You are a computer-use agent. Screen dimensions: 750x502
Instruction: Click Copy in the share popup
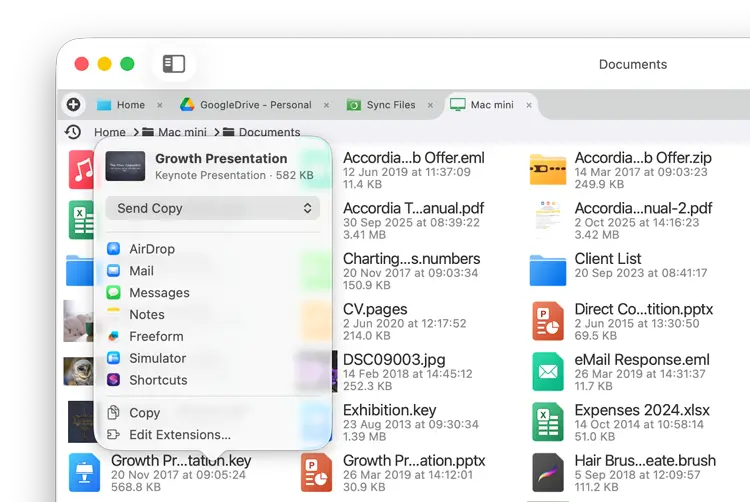coord(144,413)
